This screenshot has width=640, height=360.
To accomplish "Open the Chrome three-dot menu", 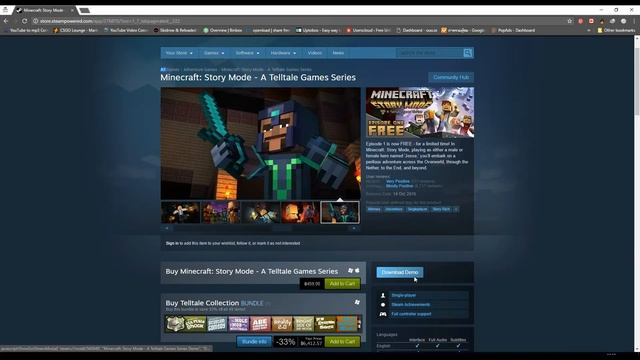I will [x=635, y=21].
